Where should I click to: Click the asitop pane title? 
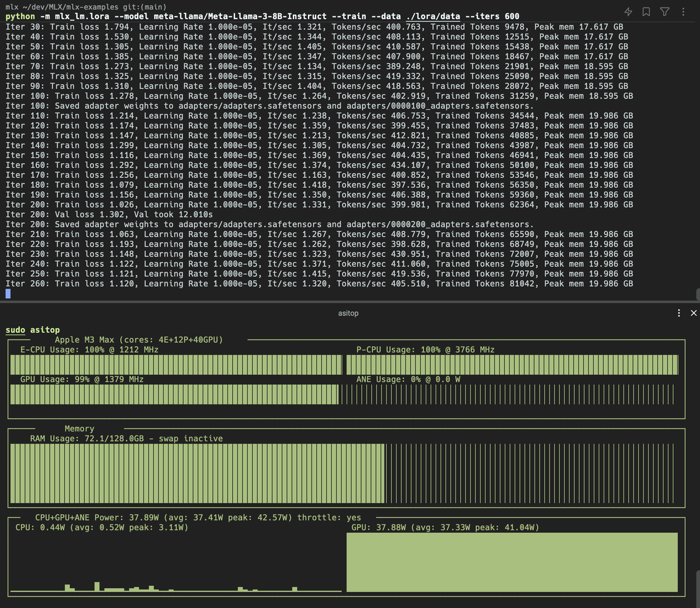tap(348, 313)
